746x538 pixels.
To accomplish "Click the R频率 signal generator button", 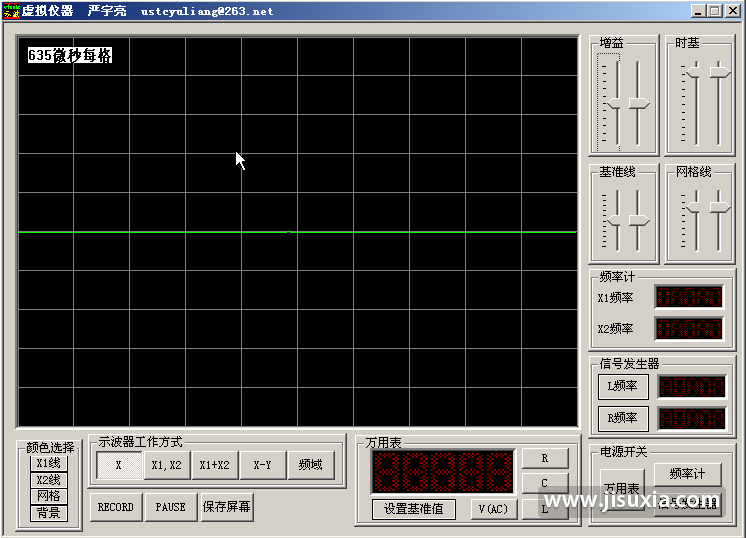I will 623,418.
